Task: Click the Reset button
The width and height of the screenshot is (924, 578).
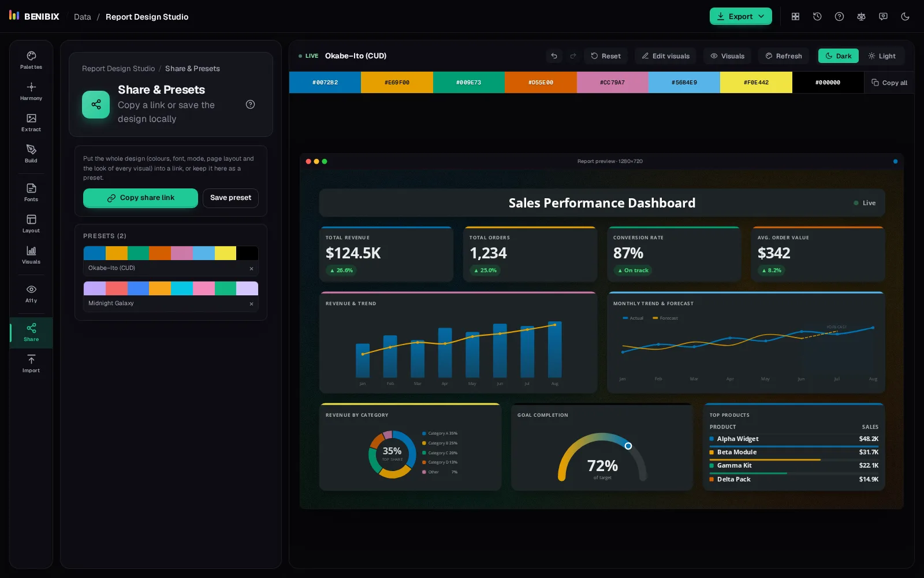Action: coord(606,56)
